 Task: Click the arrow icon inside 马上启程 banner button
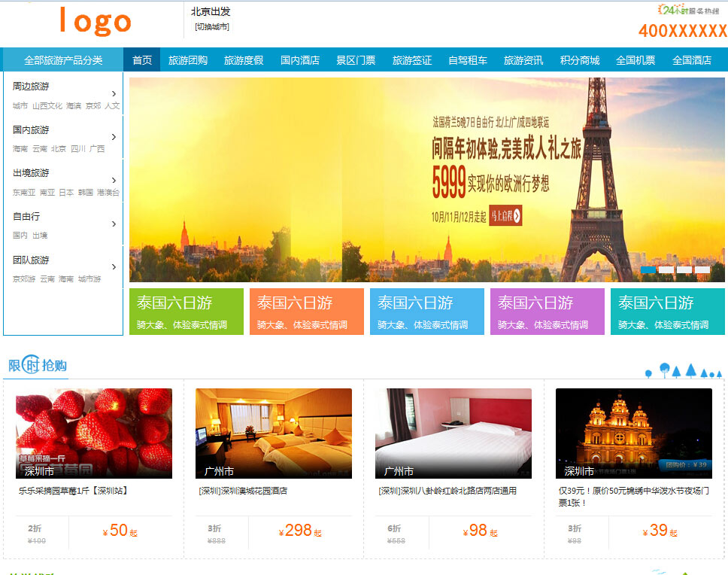(517, 216)
